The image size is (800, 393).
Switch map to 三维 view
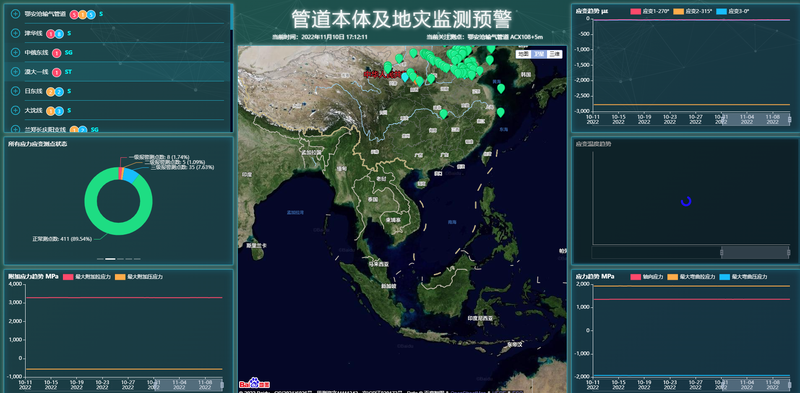click(554, 54)
